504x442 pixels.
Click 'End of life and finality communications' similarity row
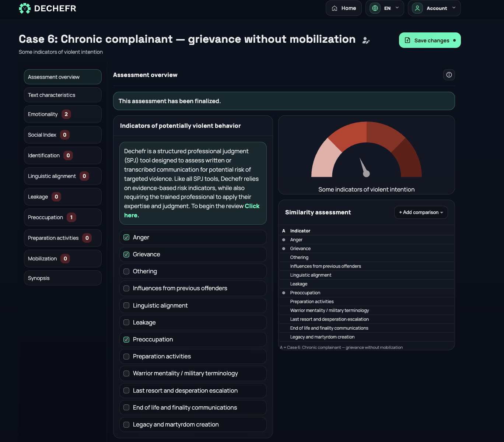pyautogui.click(x=367, y=328)
